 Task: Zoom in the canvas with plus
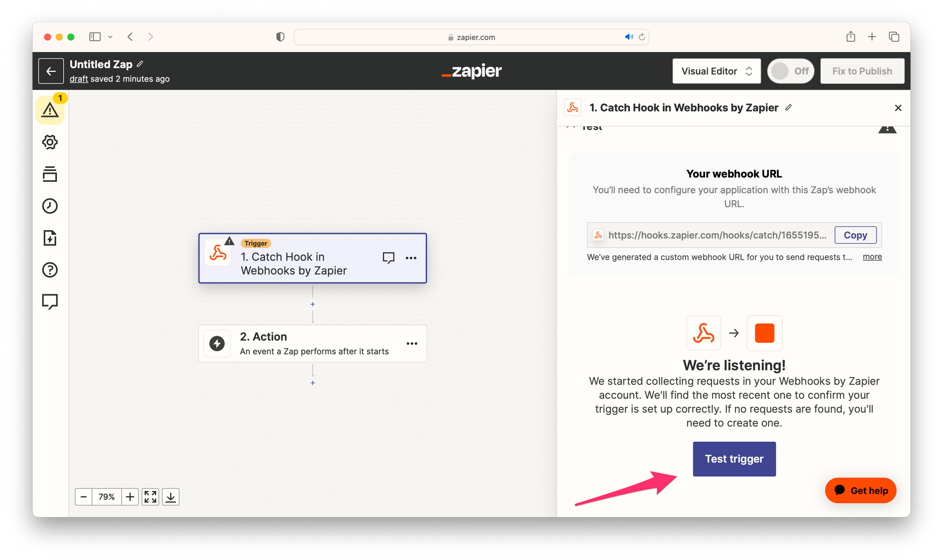pos(130,497)
